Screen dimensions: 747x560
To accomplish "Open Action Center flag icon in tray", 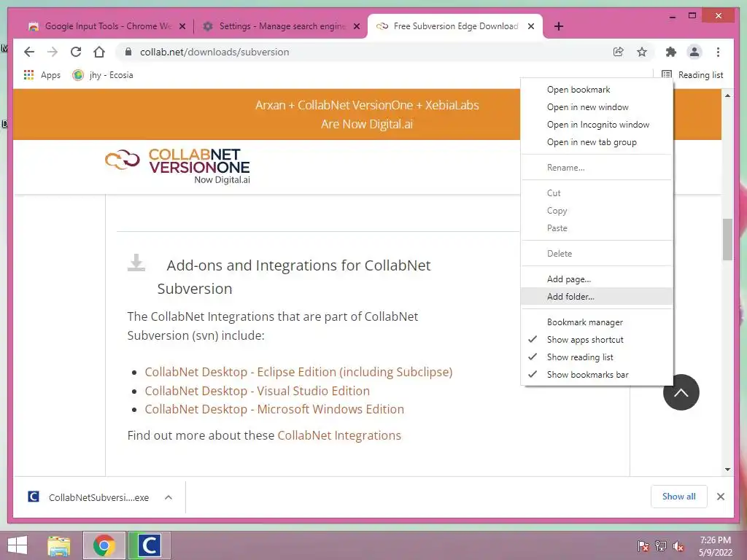I will pos(643,545).
